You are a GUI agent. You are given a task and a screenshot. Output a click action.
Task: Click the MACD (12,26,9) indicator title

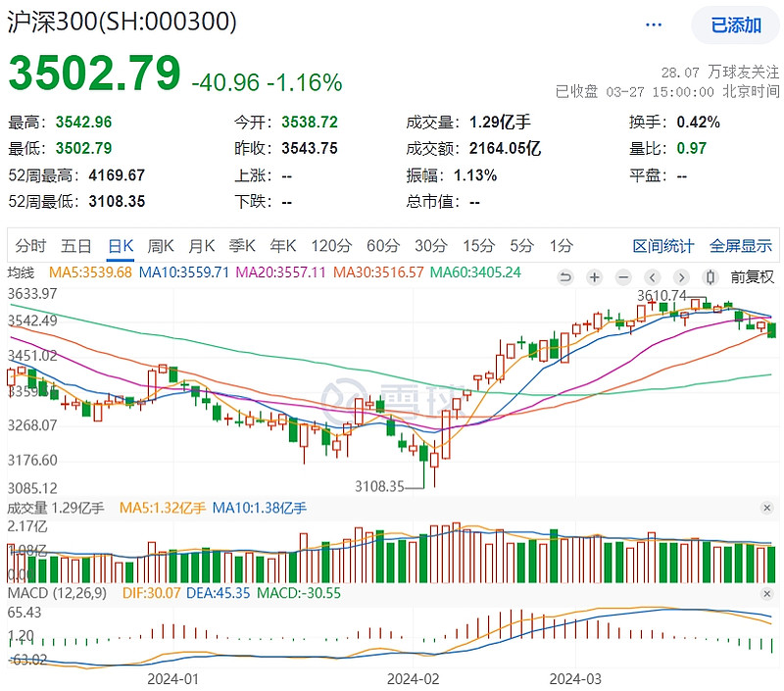pyautogui.click(x=57, y=593)
